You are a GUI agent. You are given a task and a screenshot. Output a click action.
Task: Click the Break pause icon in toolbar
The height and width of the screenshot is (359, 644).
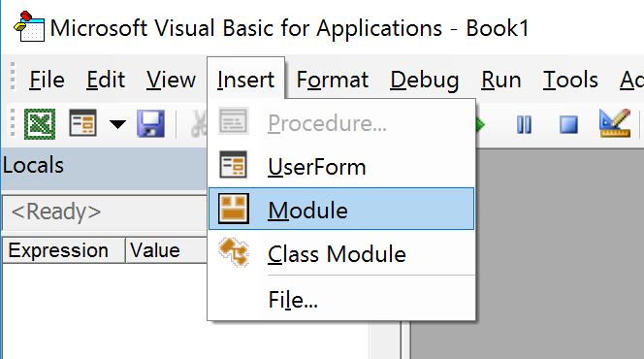[x=524, y=124]
